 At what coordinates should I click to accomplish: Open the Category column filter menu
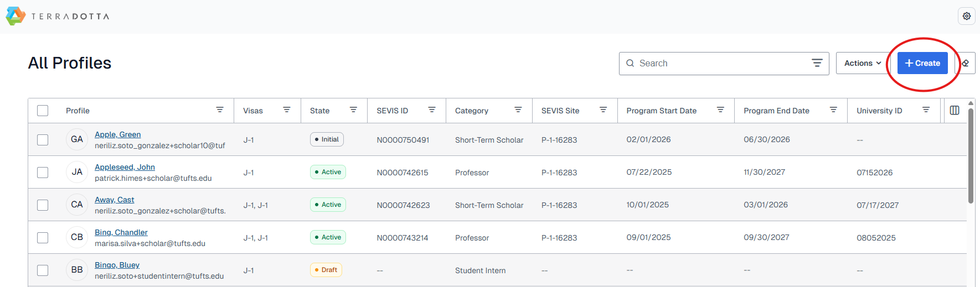pos(518,110)
